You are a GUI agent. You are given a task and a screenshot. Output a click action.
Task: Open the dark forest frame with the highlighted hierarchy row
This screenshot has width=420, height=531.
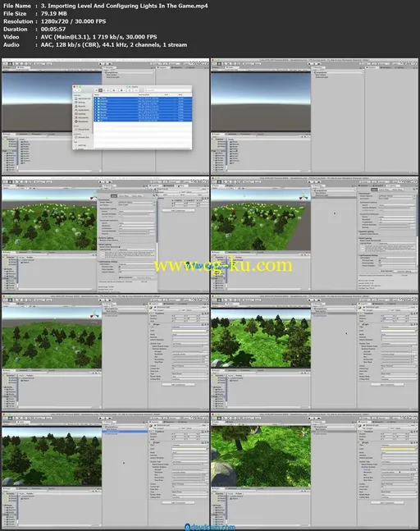(106, 471)
